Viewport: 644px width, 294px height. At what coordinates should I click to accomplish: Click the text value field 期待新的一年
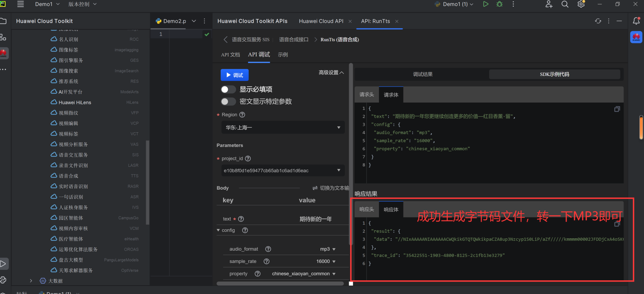tap(315, 219)
